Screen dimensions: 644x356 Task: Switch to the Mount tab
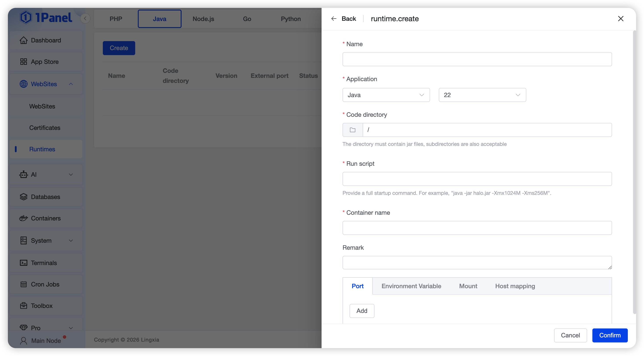point(468,286)
